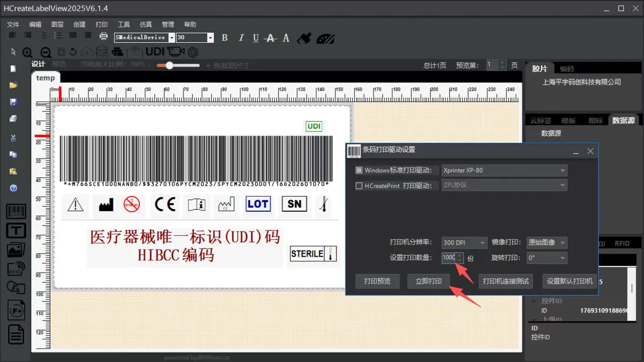The width and height of the screenshot is (644, 362).
Task: Click the document lines icon in the sidebar
Action: click(x=16, y=334)
